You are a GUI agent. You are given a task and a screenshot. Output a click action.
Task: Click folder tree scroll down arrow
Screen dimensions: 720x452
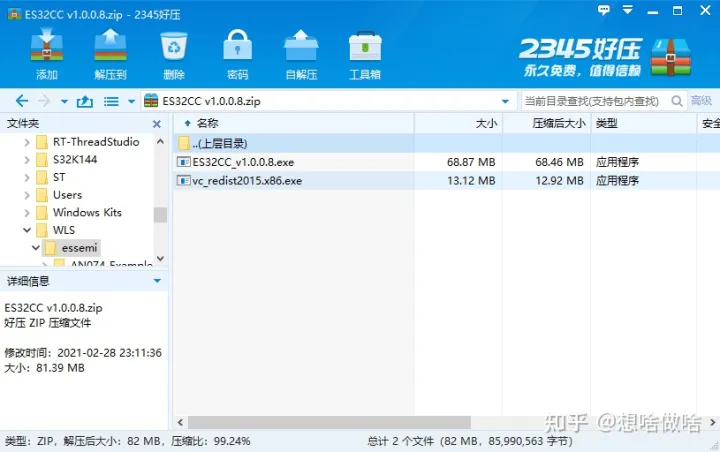coord(160,259)
